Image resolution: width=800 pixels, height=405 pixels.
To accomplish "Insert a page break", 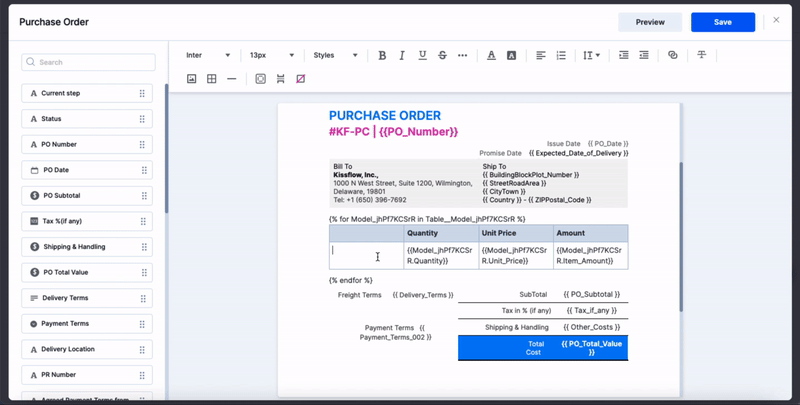I will point(281,79).
